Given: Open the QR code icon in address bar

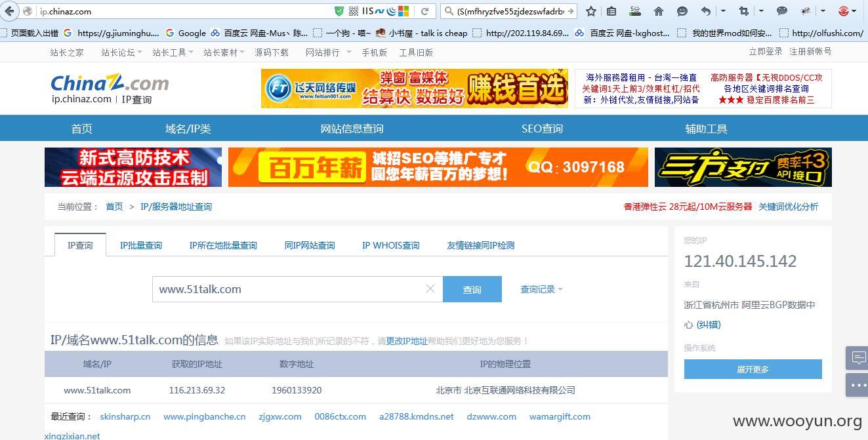Looking at the screenshot, I should coord(354,11).
